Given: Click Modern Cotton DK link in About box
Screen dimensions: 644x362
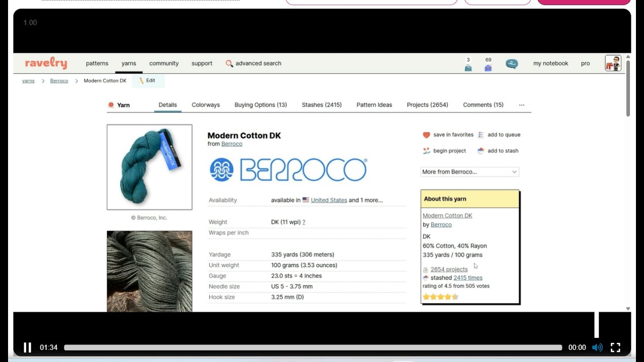Looking at the screenshot, I should click(447, 216).
